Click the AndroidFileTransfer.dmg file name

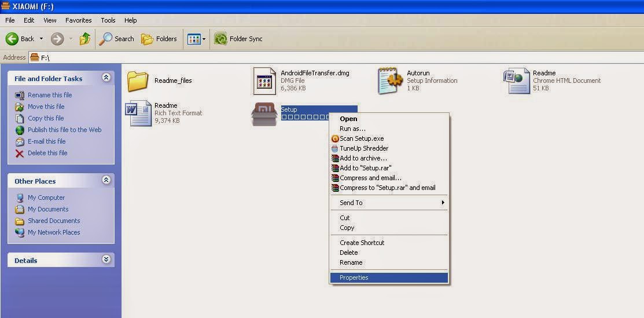pos(315,73)
